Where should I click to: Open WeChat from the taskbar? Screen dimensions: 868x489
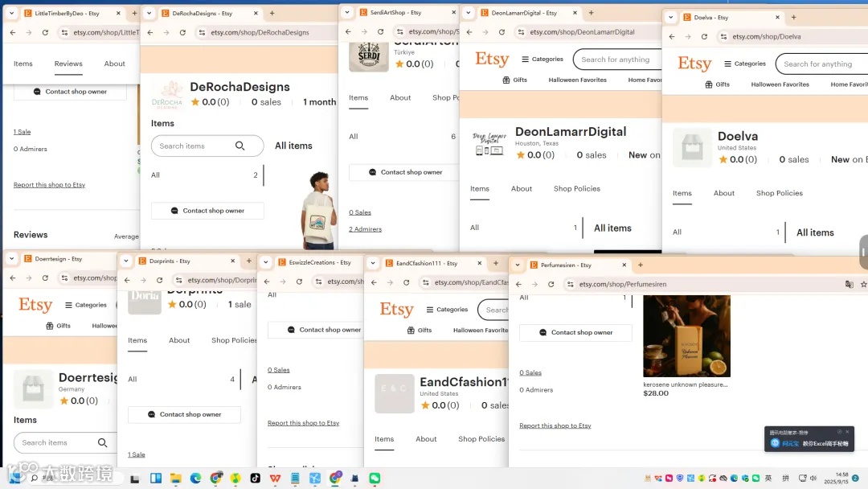pos(375,478)
